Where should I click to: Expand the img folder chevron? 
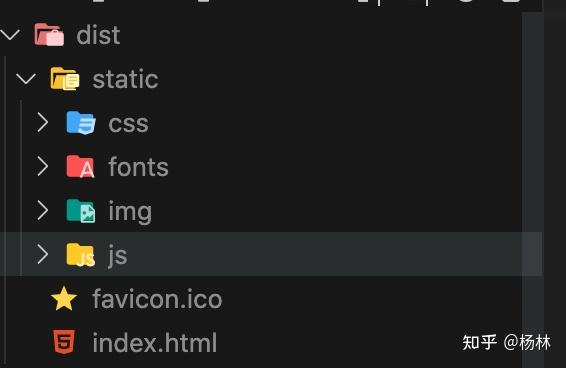43,211
